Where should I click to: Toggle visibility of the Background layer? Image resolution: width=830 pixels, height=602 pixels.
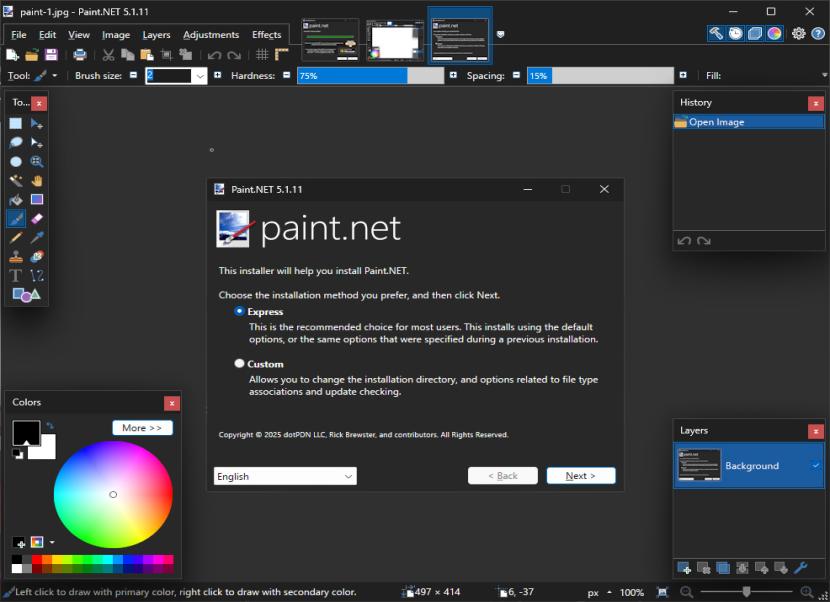[814, 466]
